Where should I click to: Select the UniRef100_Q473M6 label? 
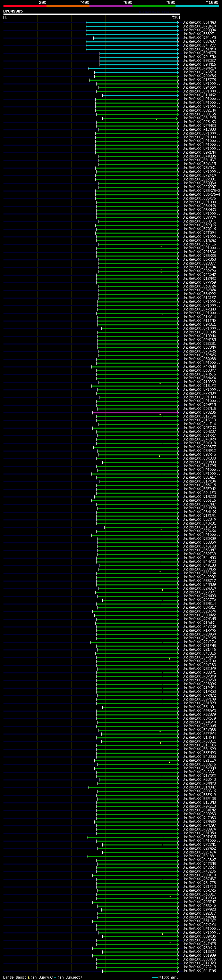pos(199,864)
